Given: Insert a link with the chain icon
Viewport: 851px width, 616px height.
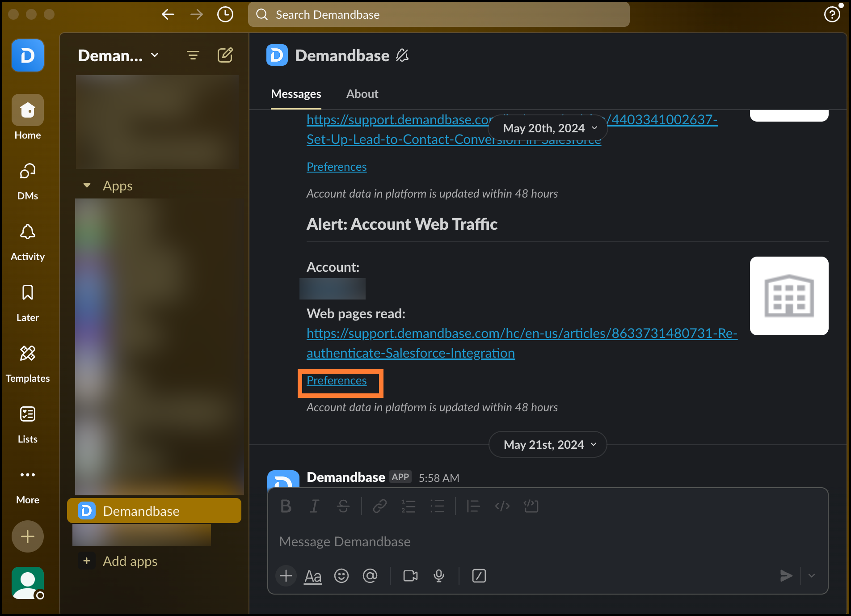Looking at the screenshot, I should [380, 506].
